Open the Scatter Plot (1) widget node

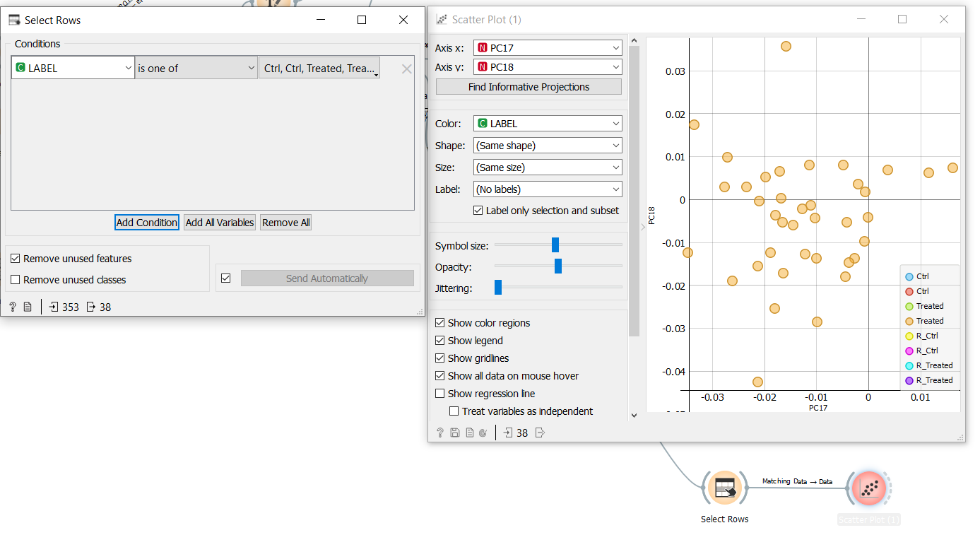click(x=868, y=488)
